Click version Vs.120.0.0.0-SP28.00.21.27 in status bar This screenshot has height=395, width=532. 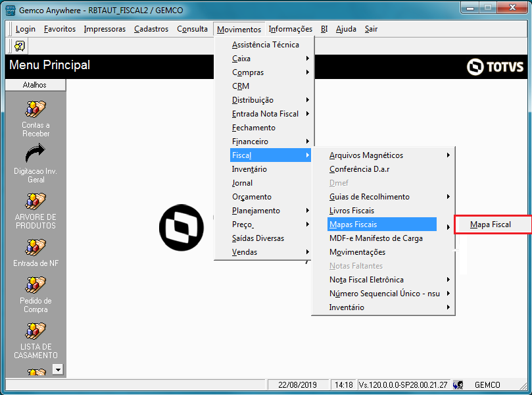point(403,385)
